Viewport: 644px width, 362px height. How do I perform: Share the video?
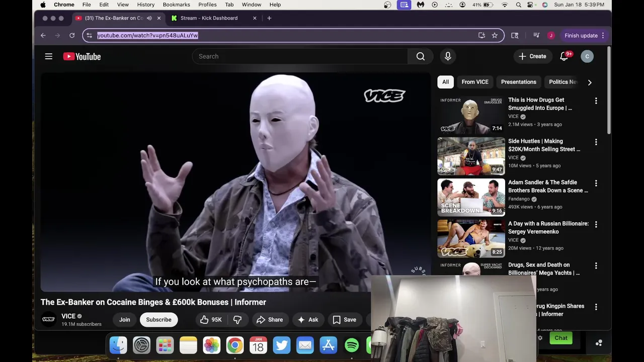(269, 320)
